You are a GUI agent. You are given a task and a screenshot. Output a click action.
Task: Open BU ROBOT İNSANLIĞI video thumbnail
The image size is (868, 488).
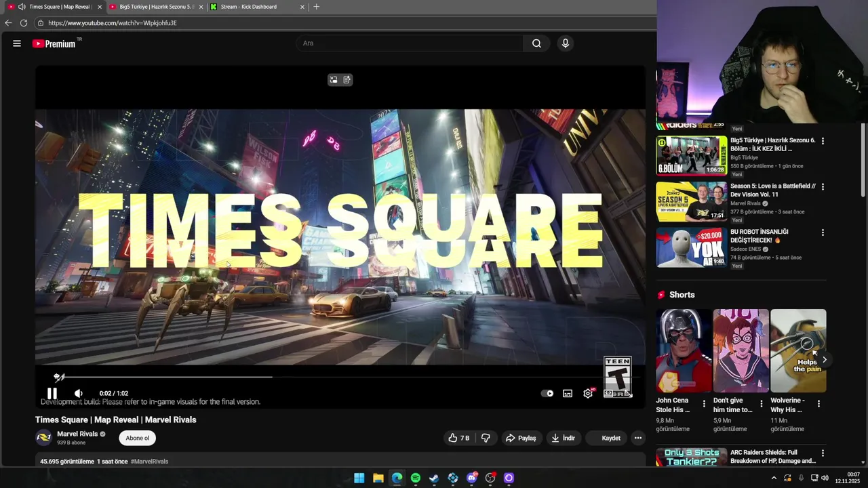pyautogui.click(x=691, y=247)
